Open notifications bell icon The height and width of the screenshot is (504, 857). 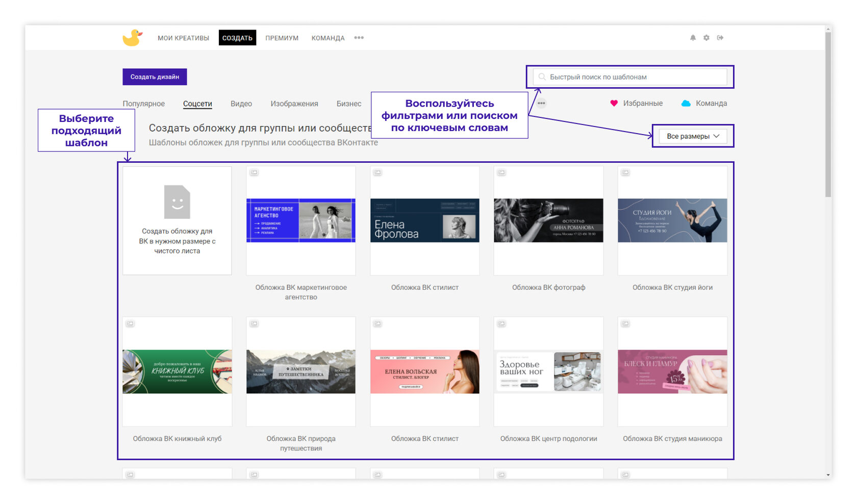coord(693,38)
